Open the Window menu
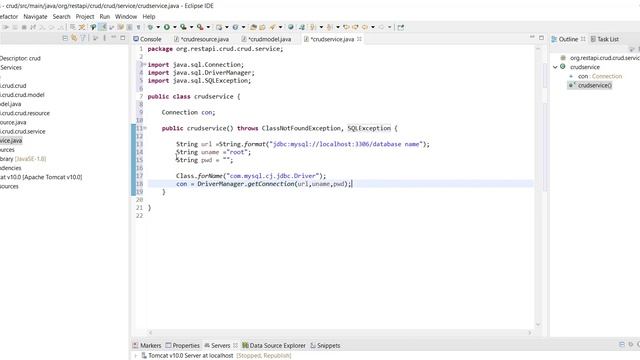Viewport: 640px width, 360px height. [126, 17]
